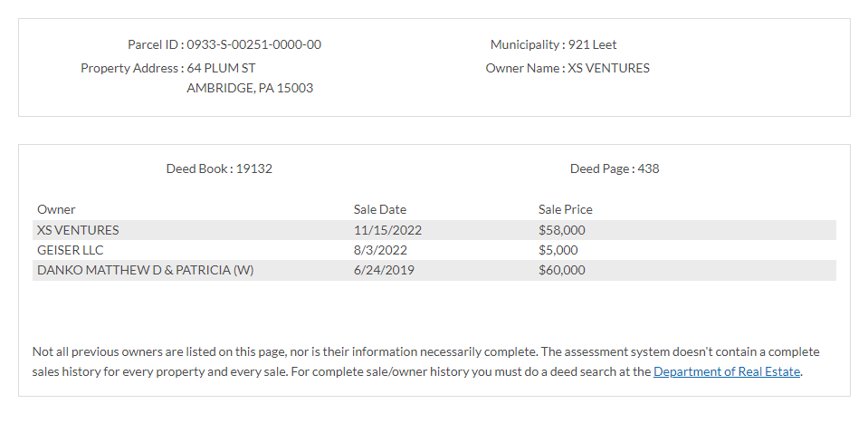
Task: Click the Owner column header
Action: click(x=56, y=209)
